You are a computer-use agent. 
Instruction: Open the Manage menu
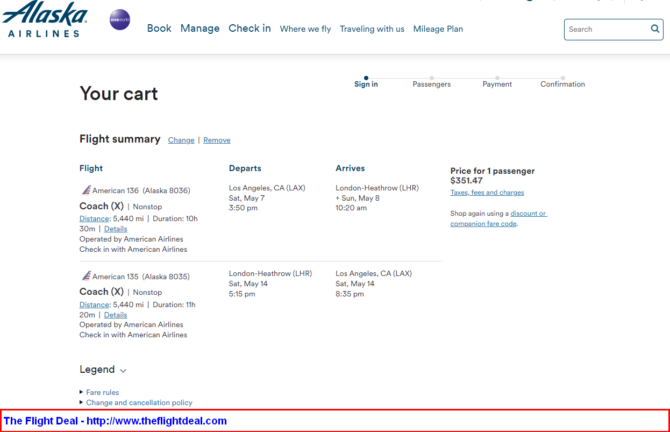pyautogui.click(x=200, y=28)
